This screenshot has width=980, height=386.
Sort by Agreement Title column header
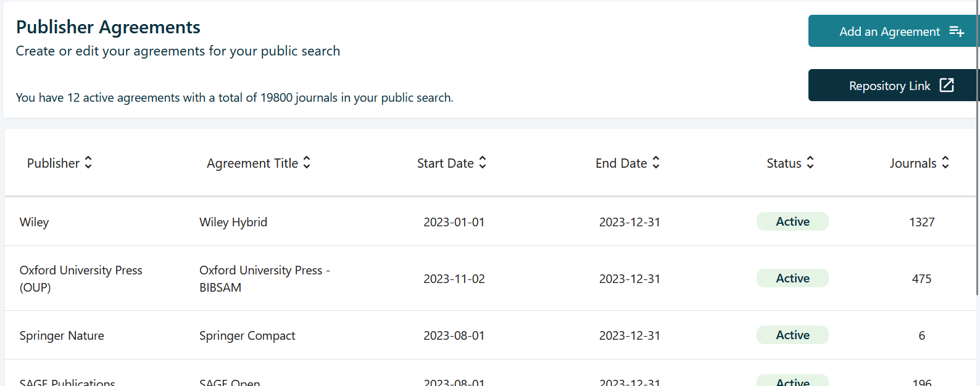point(259,163)
